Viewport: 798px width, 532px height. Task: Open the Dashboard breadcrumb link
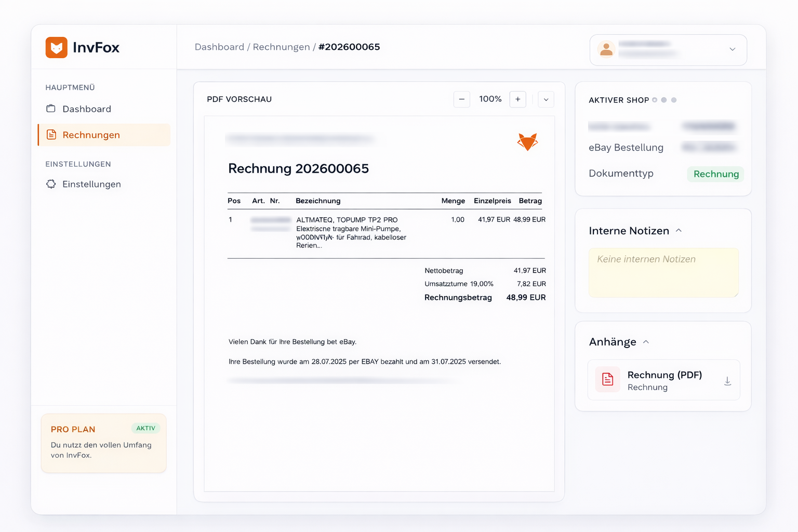219,47
